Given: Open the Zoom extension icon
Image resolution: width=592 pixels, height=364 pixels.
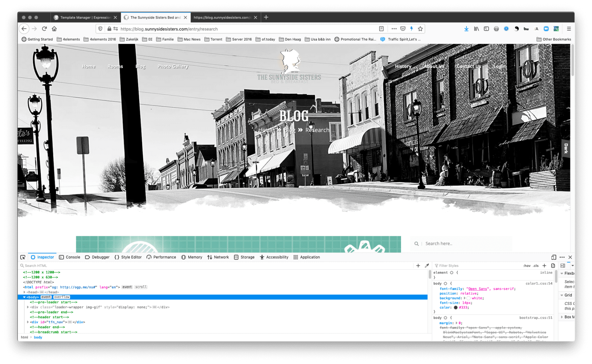Looking at the screenshot, I should (x=546, y=29).
